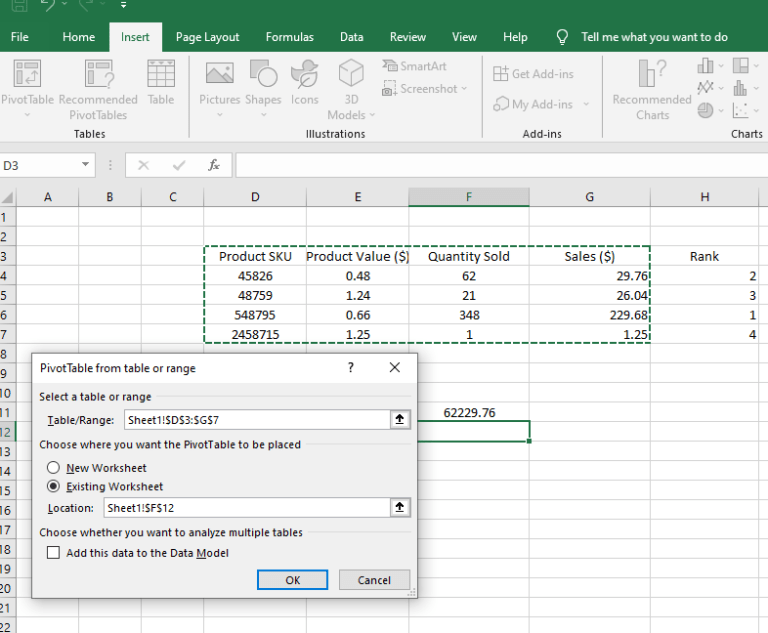Click OK in the PivotTable dialog

coord(292,580)
